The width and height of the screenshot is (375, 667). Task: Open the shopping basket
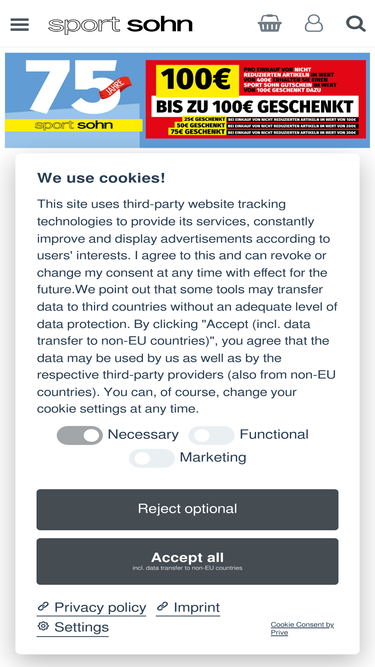pos(270,23)
